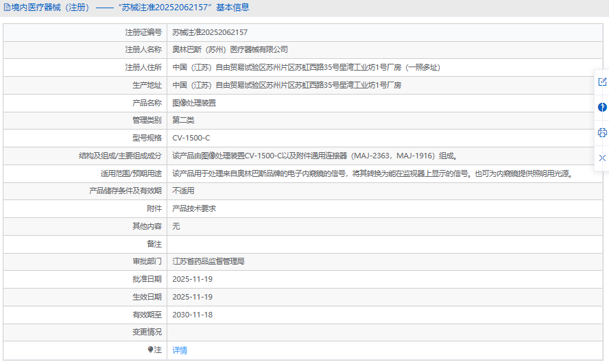The width and height of the screenshot is (609, 364).
Task: Select approving department 江苏省药品监督管理局
Action: coord(208,262)
